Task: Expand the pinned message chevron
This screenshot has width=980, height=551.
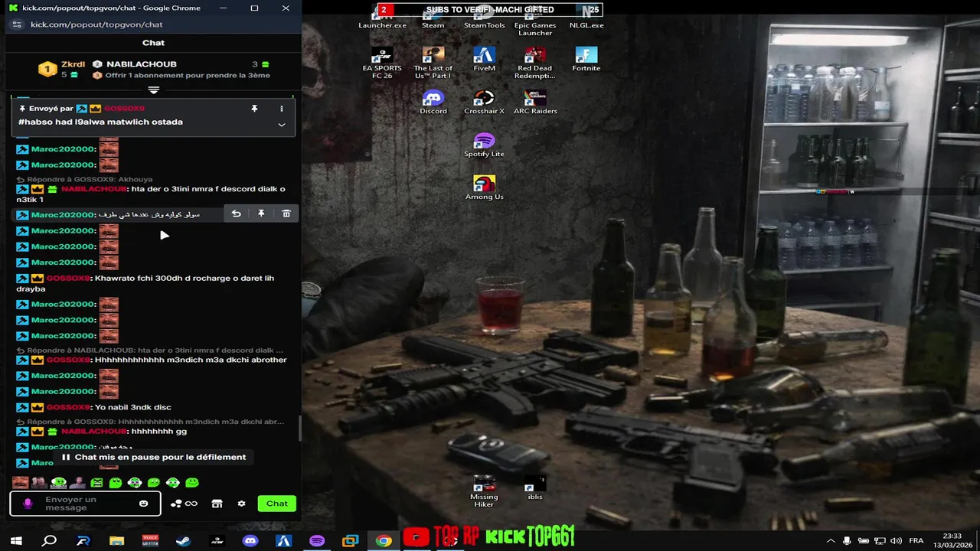Action: [281, 125]
